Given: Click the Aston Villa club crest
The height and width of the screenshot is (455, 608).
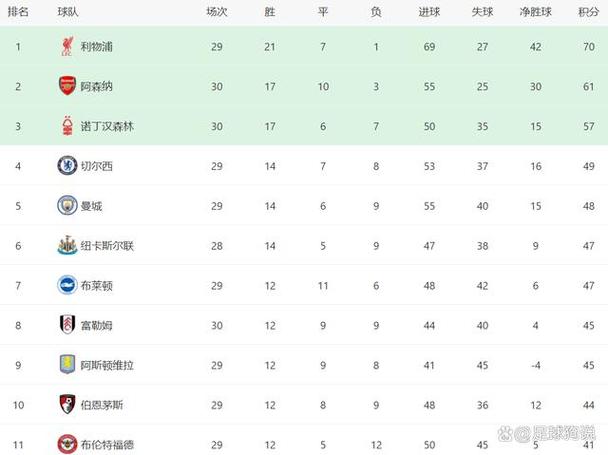Looking at the screenshot, I should 67,365.
